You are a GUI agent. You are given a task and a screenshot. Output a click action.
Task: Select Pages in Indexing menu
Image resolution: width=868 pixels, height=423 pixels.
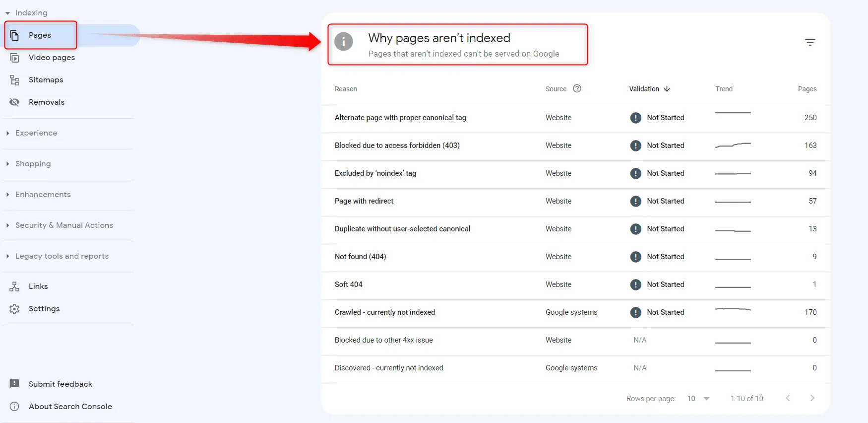click(x=41, y=35)
